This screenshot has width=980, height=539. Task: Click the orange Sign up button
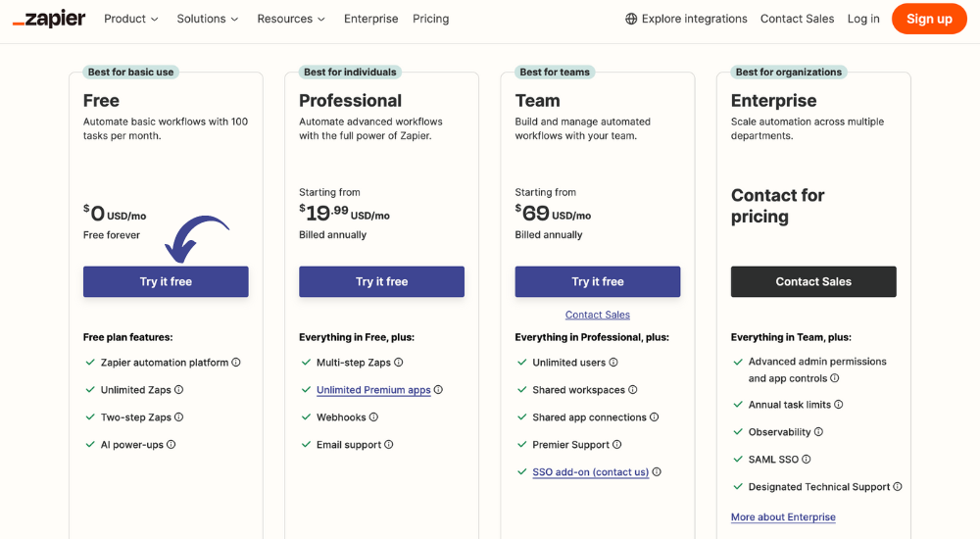(929, 19)
